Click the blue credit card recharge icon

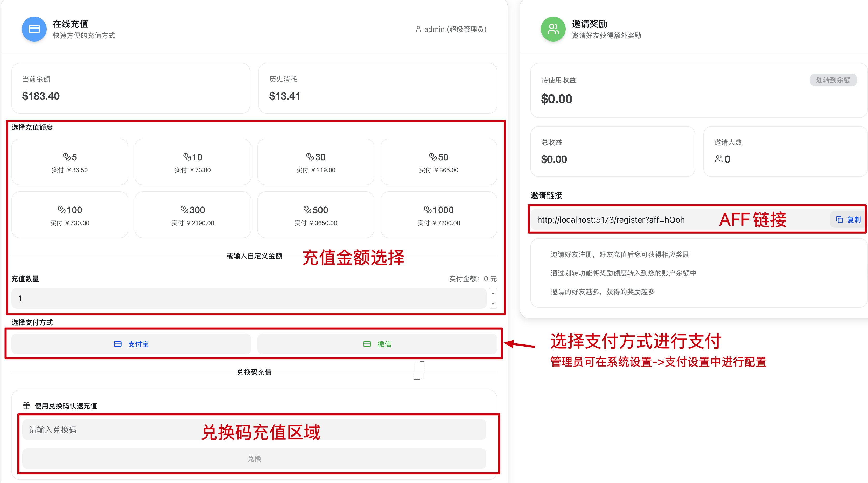[34, 29]
